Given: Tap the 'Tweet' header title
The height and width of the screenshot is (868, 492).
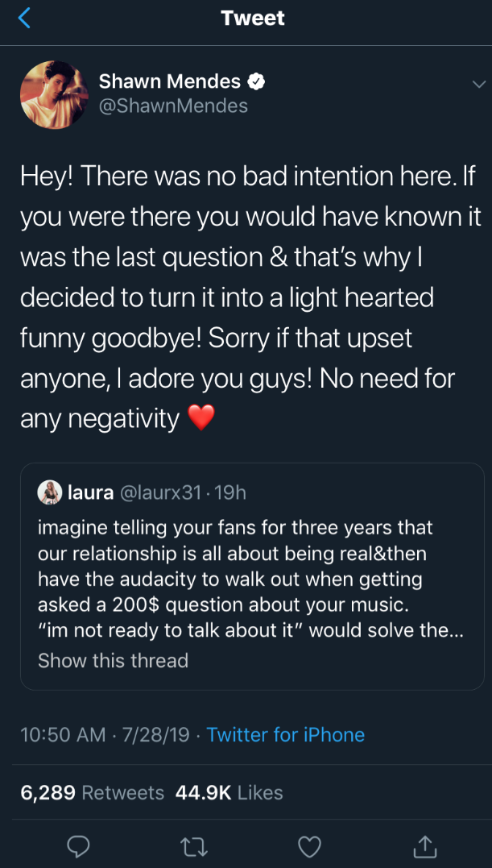Looking at the screenshot, I should click(x=252, y=18).
